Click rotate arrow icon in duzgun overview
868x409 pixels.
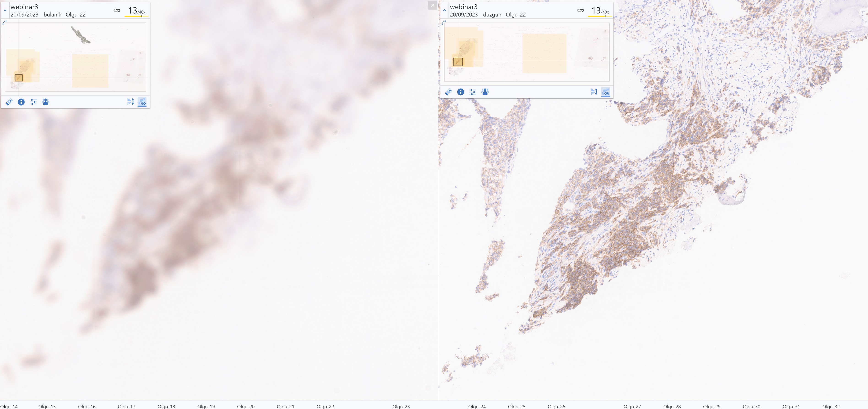tap(444, 23)
